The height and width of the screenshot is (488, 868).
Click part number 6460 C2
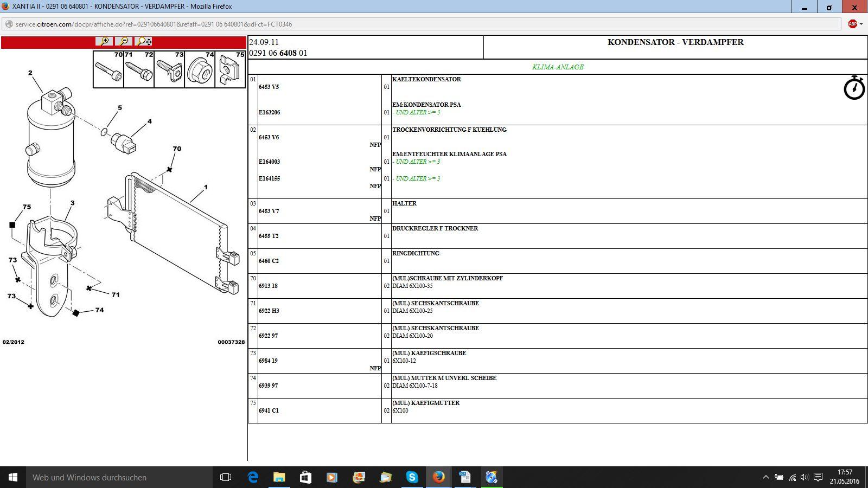(269, 261)
